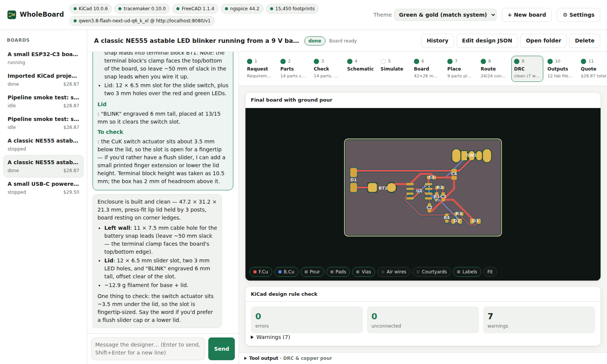Expand the Warnings (7) list
This screenshot has height=364, width=607.
pyautogui.click(x=270, y=337)
